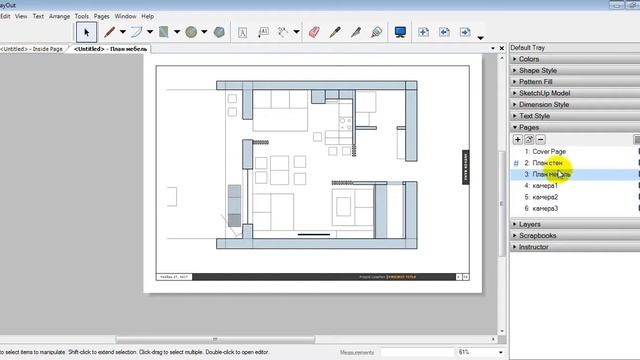This screenshot has width=640, height=360.
Task: Go to previous page toolbar icon
Action: pos(444,32)
